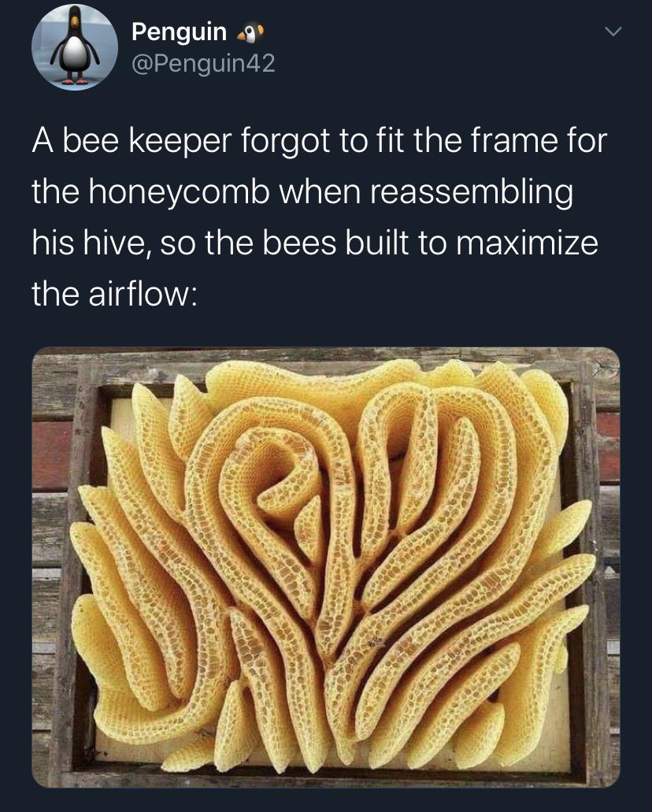Click the word 'reassembling' in the tweet
This screenshot has width=652, height=812.
(x=471, y=193)
